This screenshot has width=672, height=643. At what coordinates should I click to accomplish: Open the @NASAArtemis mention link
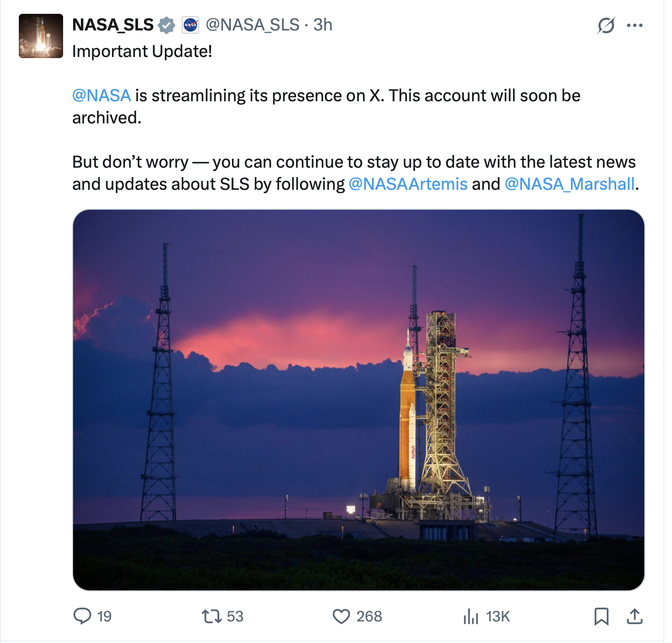point(408,184)
